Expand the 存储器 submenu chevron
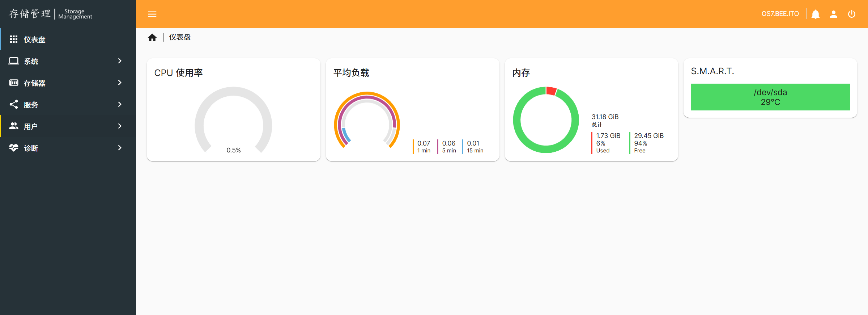The height and width of the screenshot is (315, 868). (120, 83)
